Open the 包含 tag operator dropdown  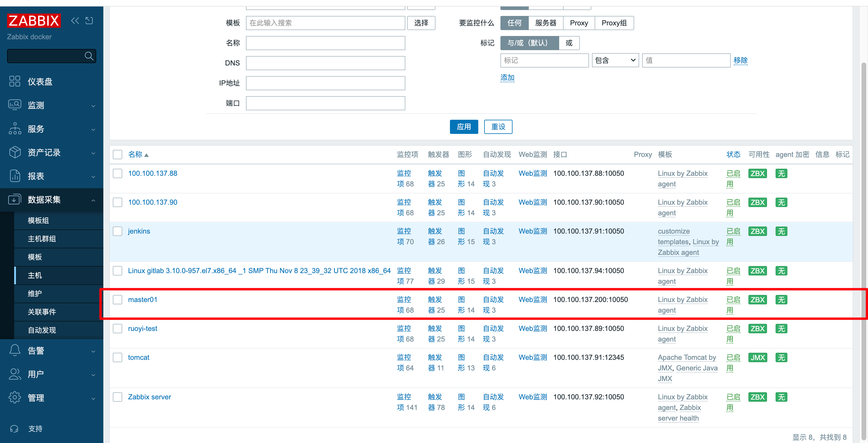615,60
